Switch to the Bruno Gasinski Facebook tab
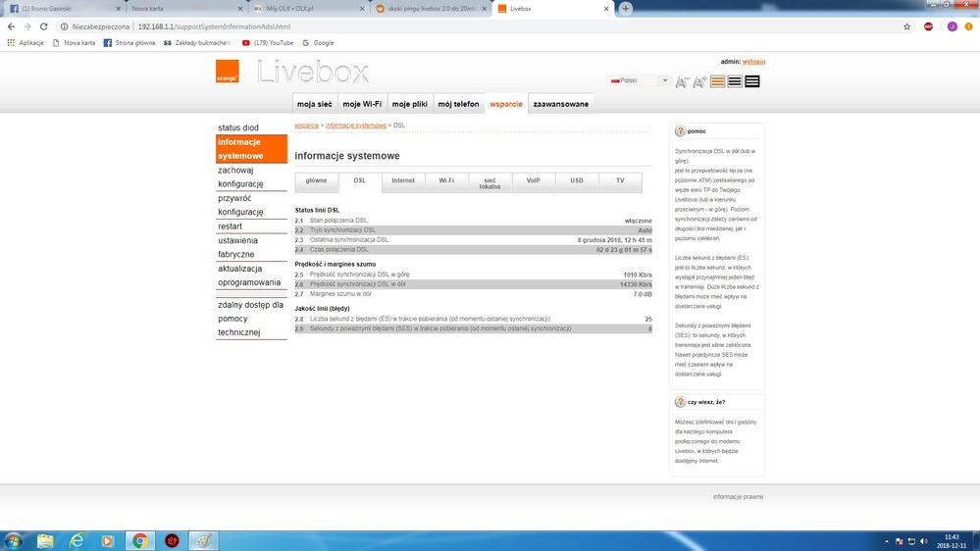980x551 pixels. [65, 9]
